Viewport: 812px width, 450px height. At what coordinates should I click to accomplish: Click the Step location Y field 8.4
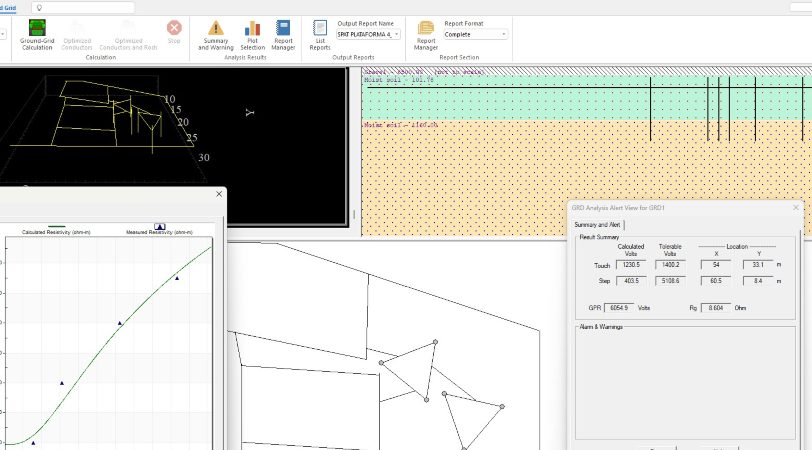click(758, 281)
